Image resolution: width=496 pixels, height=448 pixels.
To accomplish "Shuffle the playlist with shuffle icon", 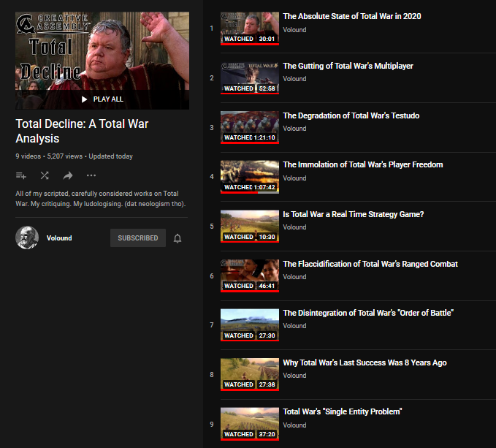I will click(45, 175).
